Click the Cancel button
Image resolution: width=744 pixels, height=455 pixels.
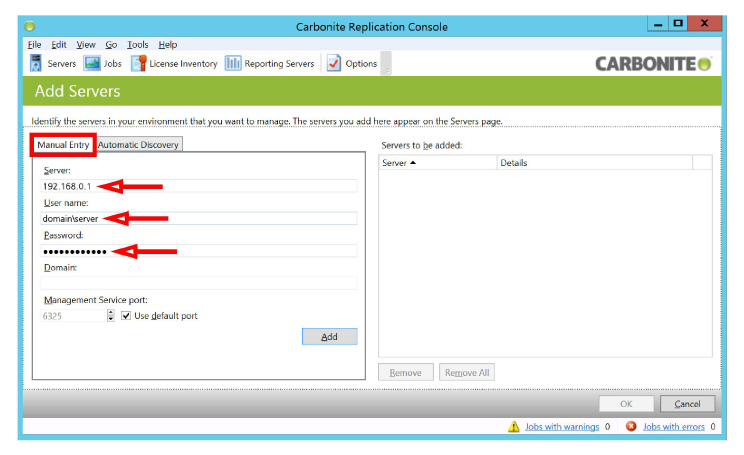687,404
